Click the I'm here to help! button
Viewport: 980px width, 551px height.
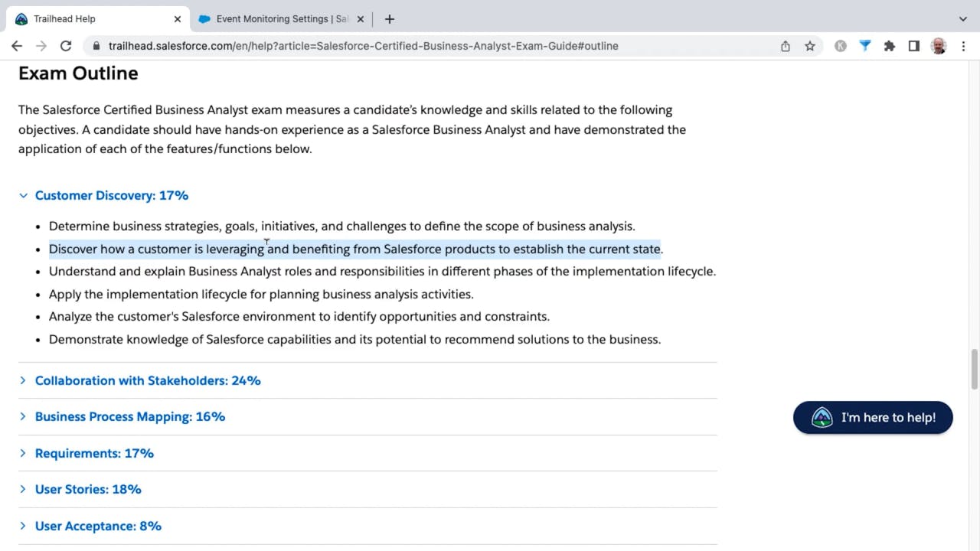[x=873, y=418]
